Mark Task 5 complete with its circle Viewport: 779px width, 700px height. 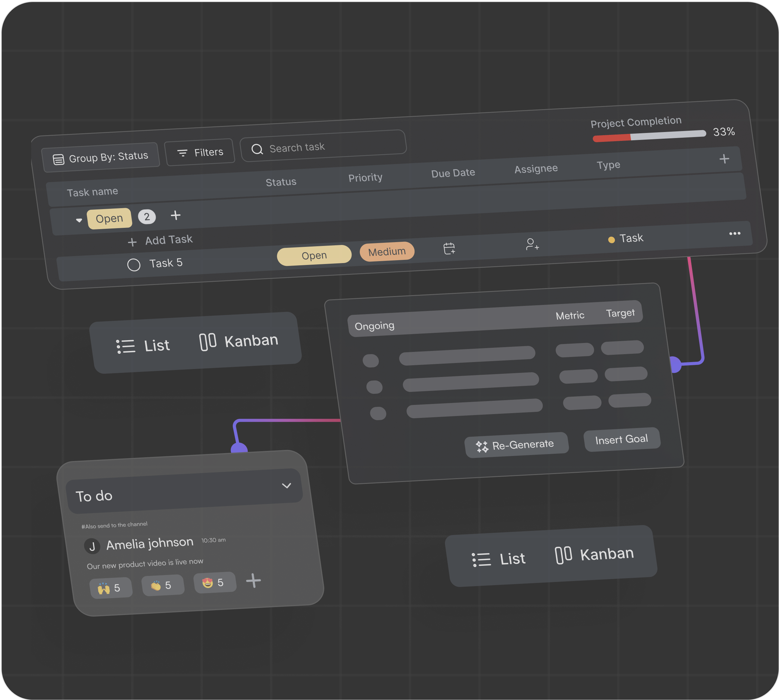coord(134,265)
